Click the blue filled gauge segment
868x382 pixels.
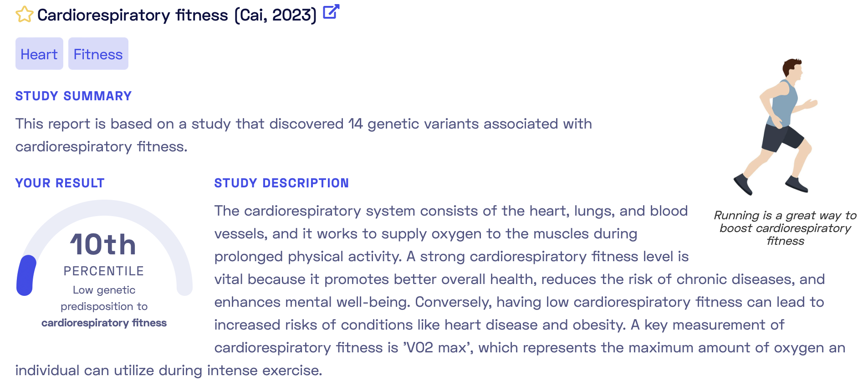pos(26,275)
